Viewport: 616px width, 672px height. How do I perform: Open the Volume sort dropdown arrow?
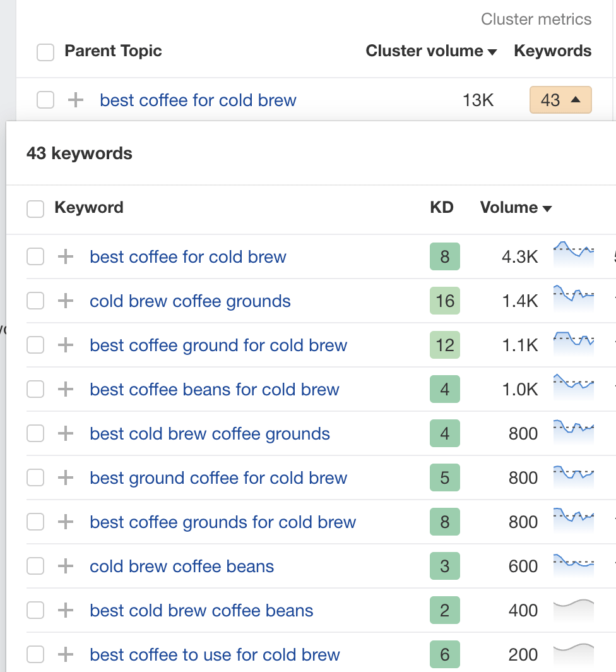pos(547,208)
